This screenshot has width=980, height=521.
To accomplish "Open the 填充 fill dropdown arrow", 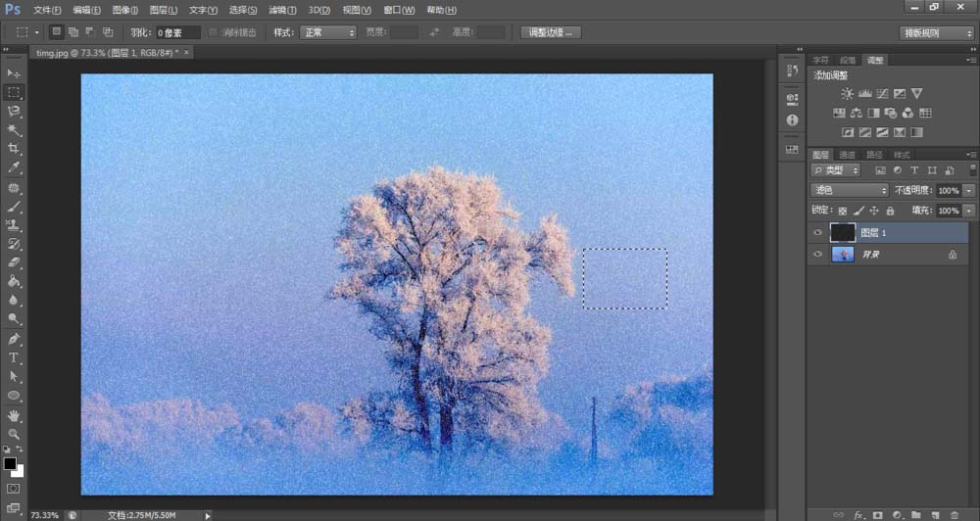I will coord(969,211).
